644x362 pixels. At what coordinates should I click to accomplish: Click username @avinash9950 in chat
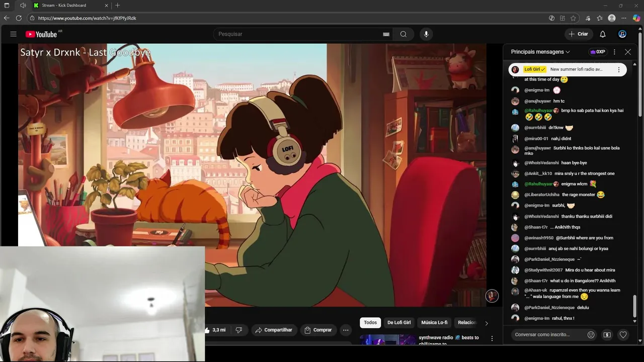539,238
